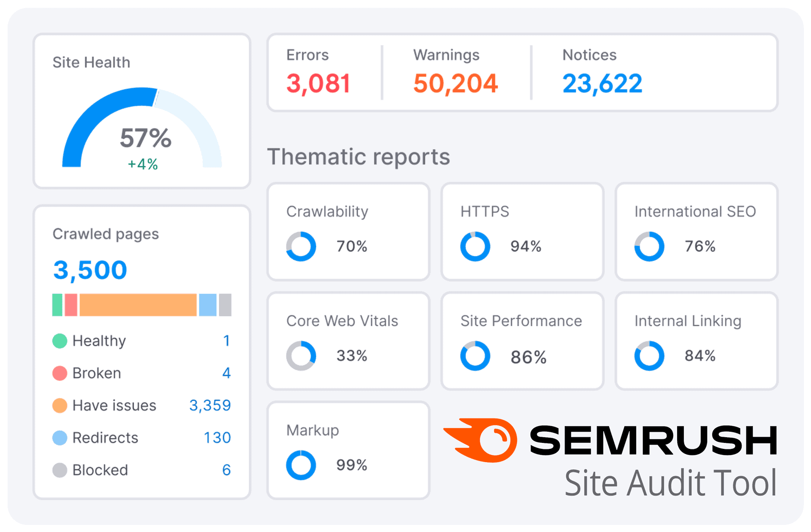
Task: Click the 3,359 Have issues count link
Action: click(x=210, y=405)
